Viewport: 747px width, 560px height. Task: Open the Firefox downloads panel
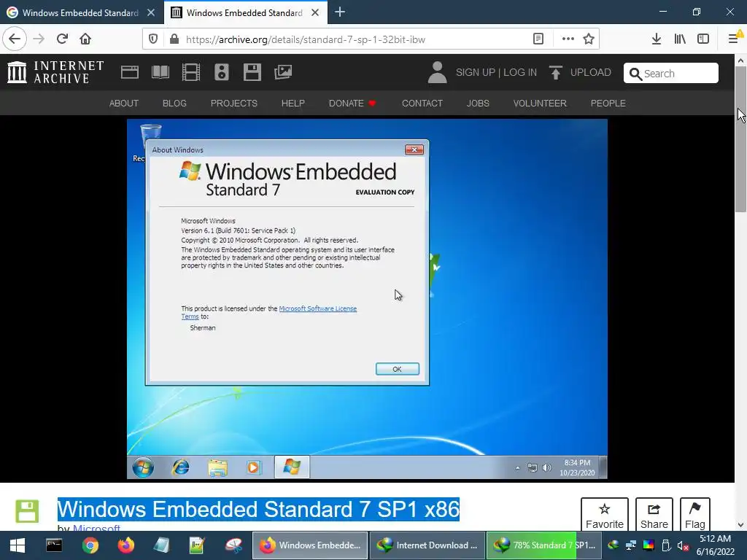click(x=656, y=39)
